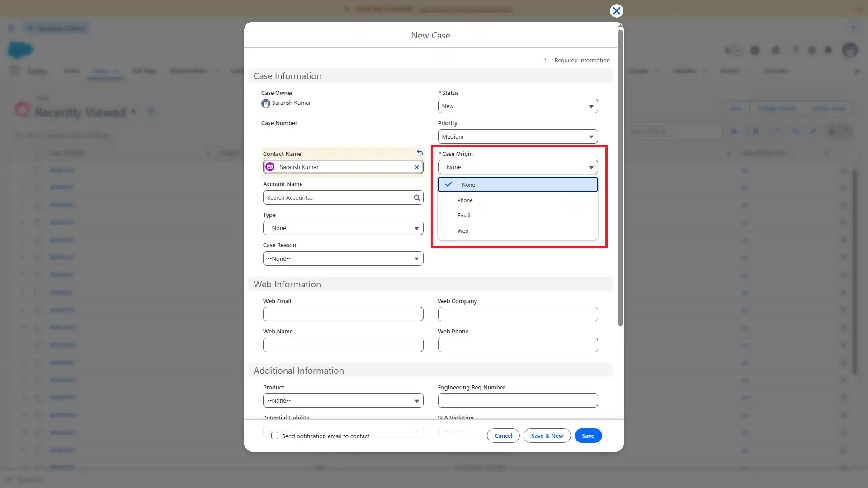868x488 pixels.
Task: Click the Case Owner avatar icon
Action: coord(266,103)
